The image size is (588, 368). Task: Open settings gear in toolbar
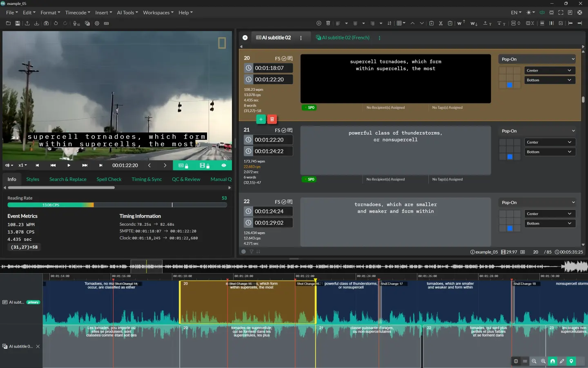click(x=97, y=23)
